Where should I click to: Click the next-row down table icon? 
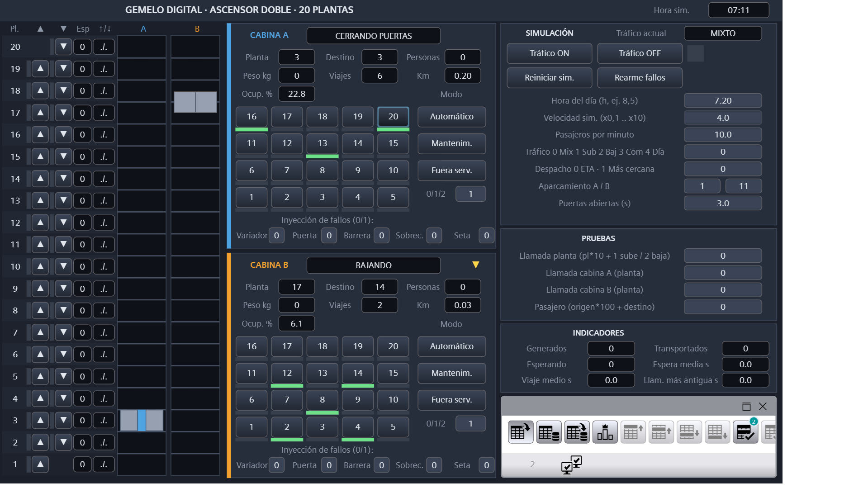point(689,432)
